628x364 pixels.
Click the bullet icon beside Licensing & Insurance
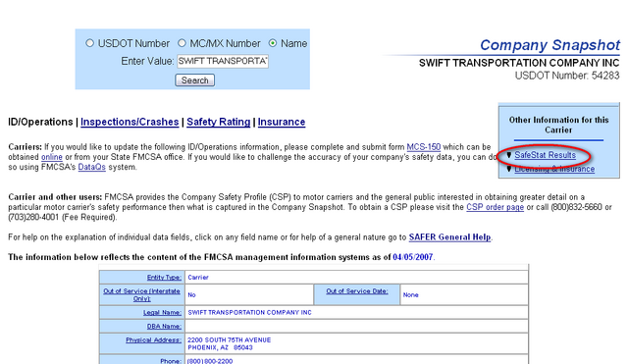click(509, 169)
